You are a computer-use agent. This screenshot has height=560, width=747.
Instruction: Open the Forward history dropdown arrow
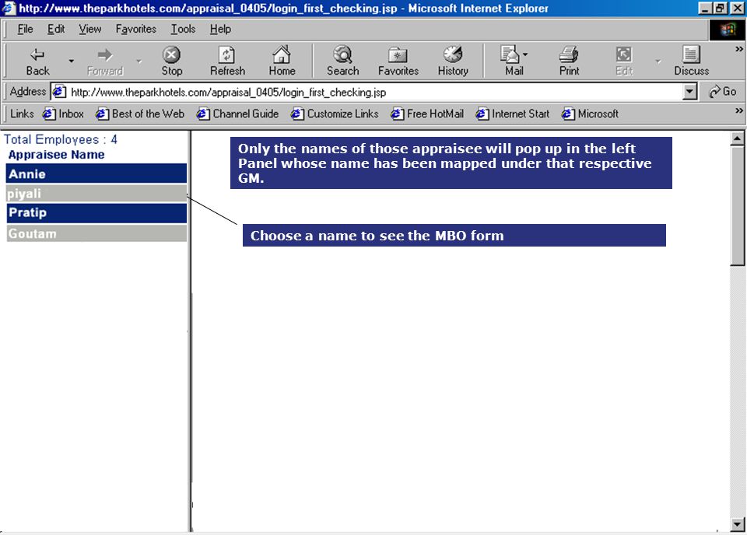(139, 61)
